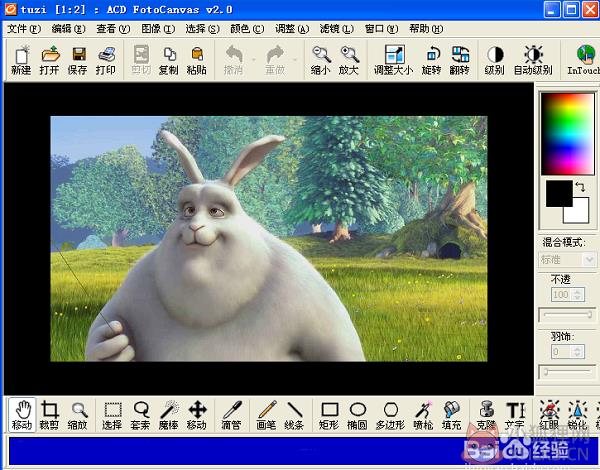
Task: Select the Line (线条) tool
Action: [294, 416]
